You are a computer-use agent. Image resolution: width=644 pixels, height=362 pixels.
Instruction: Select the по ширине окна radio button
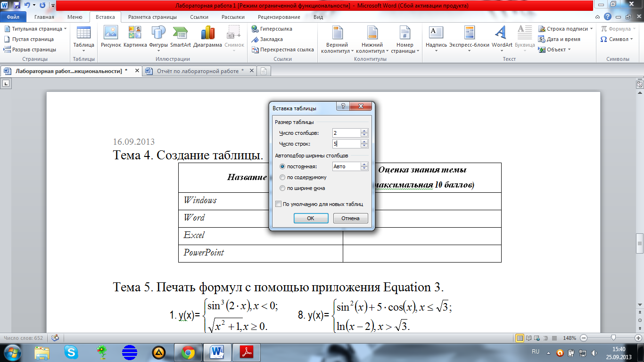282,188
